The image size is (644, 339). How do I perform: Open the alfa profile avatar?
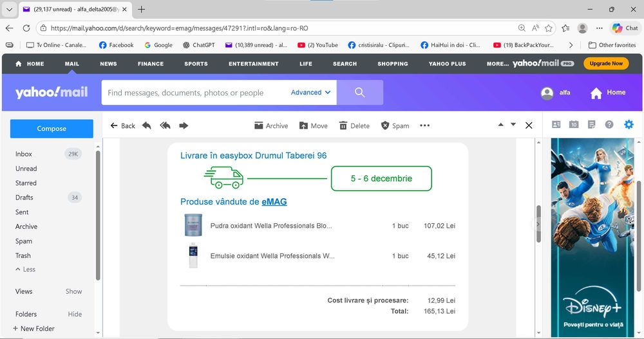coord(547,93)
